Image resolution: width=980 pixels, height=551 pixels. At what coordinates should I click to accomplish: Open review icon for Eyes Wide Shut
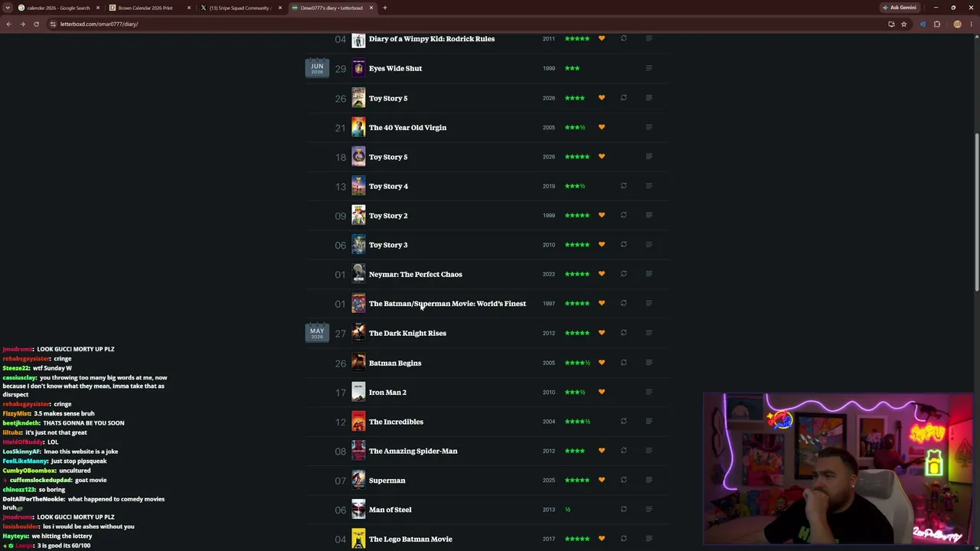tap(648, 68)
